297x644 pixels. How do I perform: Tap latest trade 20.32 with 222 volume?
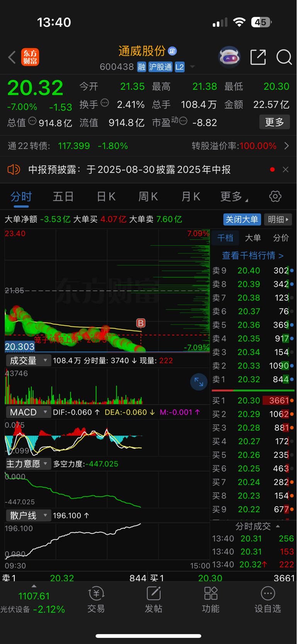click(x=253, y=565)
